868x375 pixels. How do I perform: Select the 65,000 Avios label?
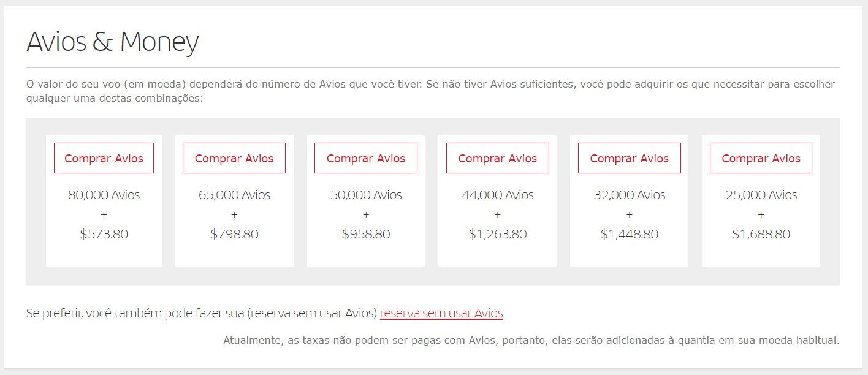[234, 195]
